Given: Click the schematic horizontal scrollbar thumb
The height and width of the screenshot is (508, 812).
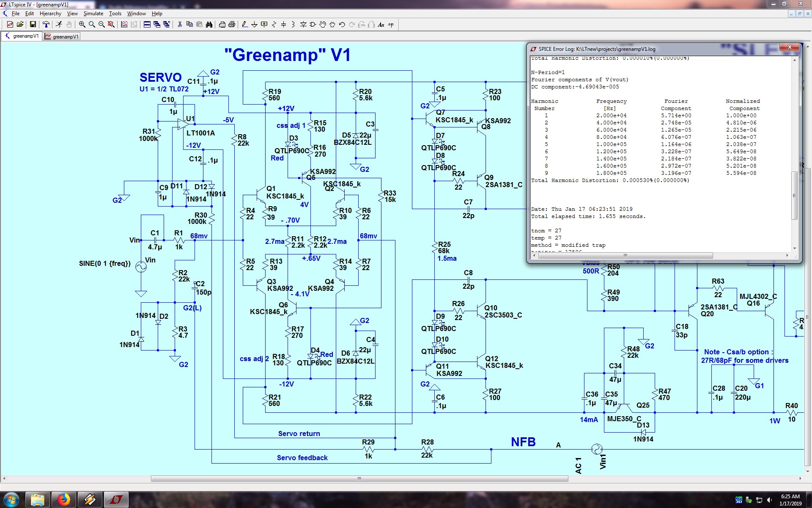Looking at the screenshot, I should coord(359,479).
